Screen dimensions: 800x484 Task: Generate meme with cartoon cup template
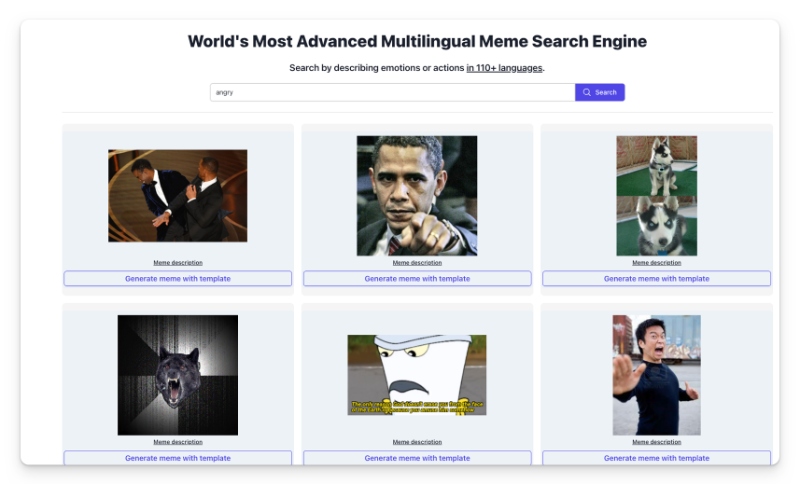pos(417,457)
